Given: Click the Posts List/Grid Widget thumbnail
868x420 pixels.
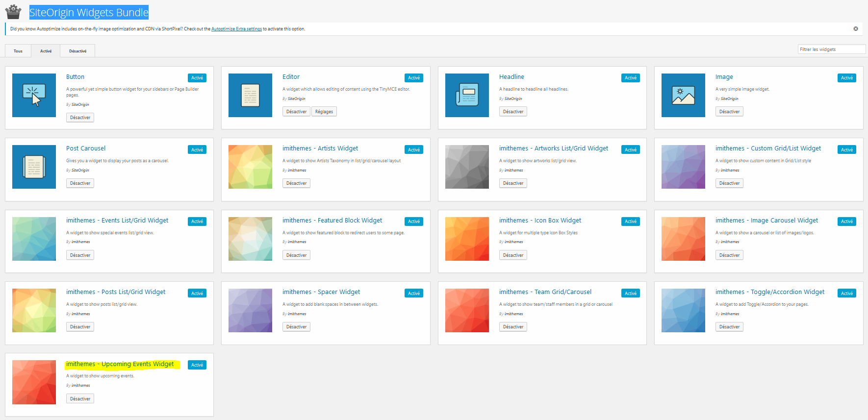Looking at the screenshot, I should 34,310.
